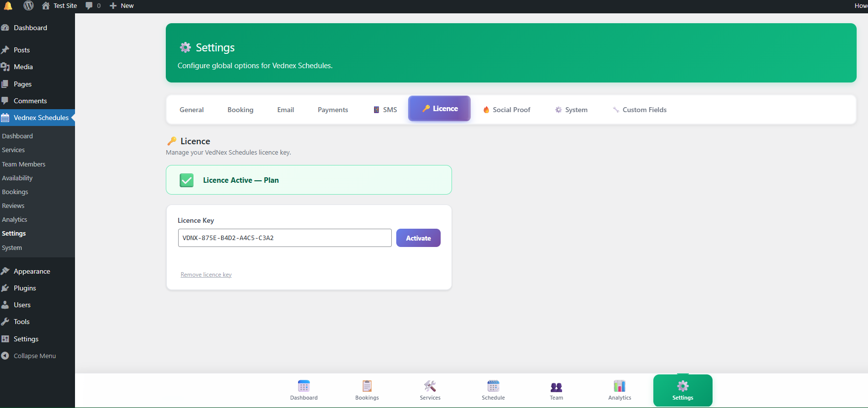This screenshot has width=868, height=408.
Task: Open System submenu item
Action: pyautogui.click(x=12, y=247)
